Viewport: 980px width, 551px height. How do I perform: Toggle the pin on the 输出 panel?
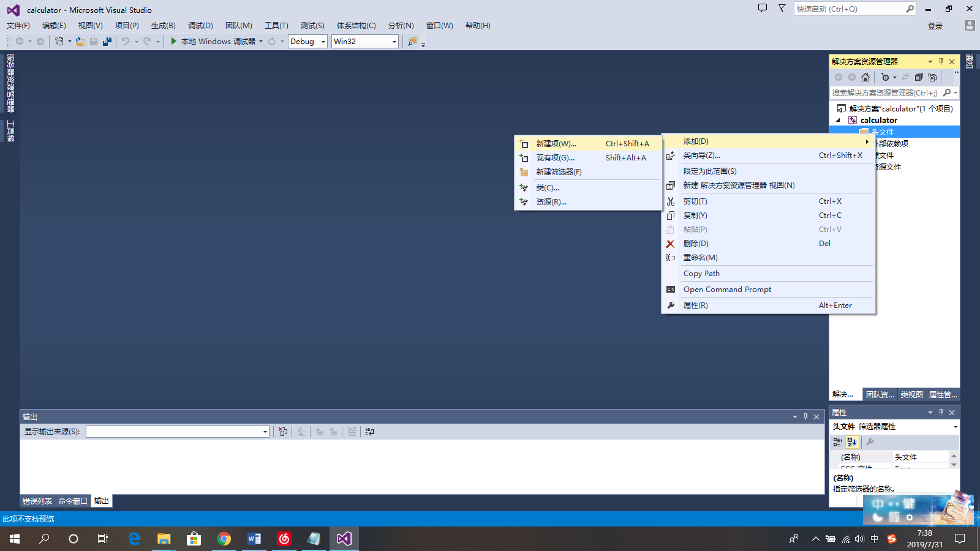tap(805, 416)
